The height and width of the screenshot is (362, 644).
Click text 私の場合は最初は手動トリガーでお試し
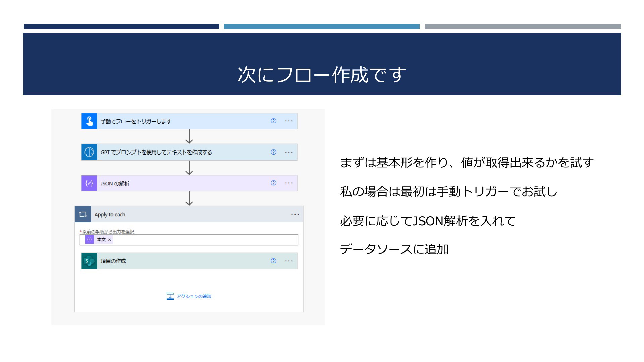pos(449,192)
